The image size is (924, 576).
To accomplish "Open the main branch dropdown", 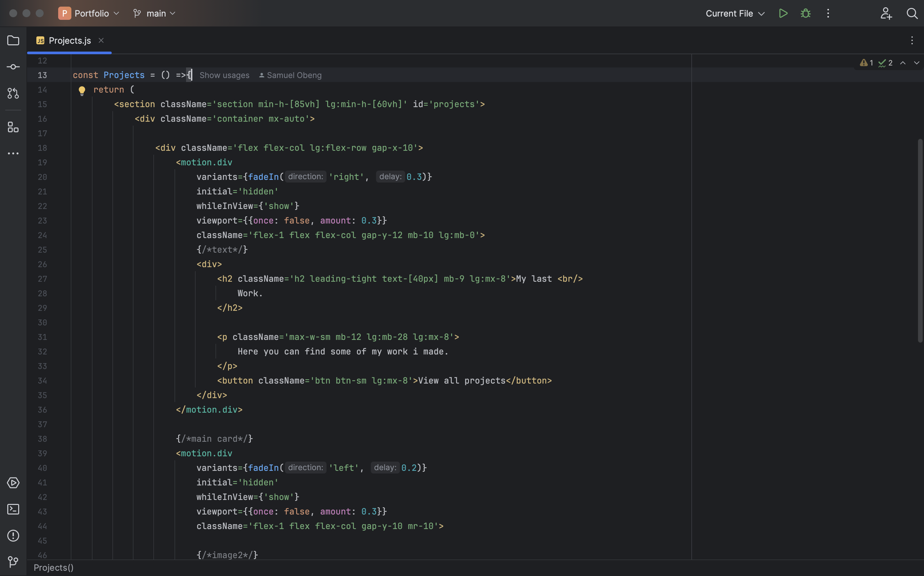I will pyautogui.click(x=154, y=13).
